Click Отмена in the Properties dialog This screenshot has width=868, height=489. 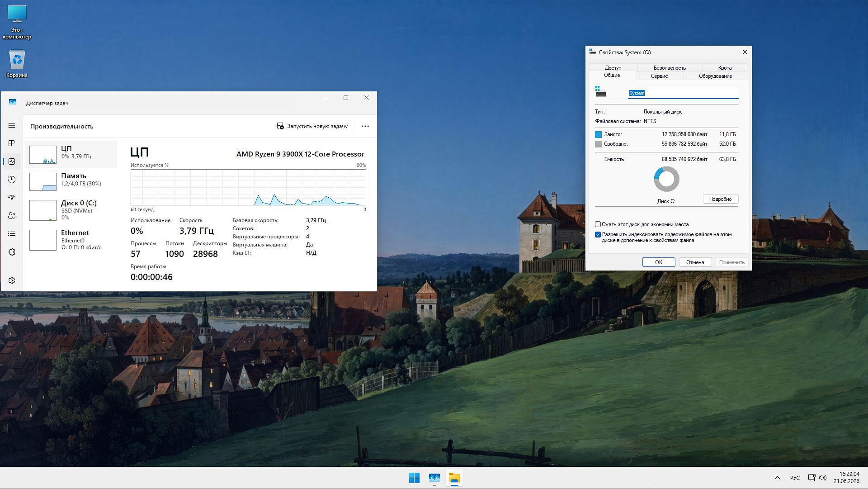[x=695, y=262]
